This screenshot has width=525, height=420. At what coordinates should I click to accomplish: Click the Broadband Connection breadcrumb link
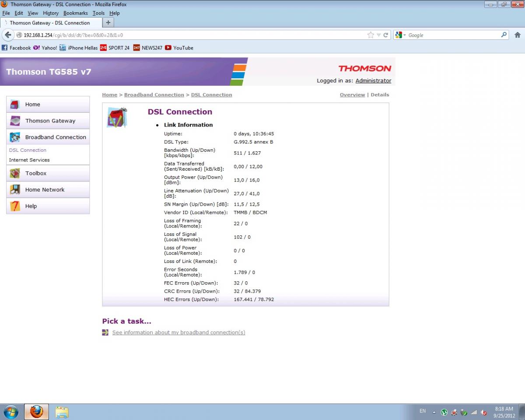pyautogui.click(x=154, y=95)
